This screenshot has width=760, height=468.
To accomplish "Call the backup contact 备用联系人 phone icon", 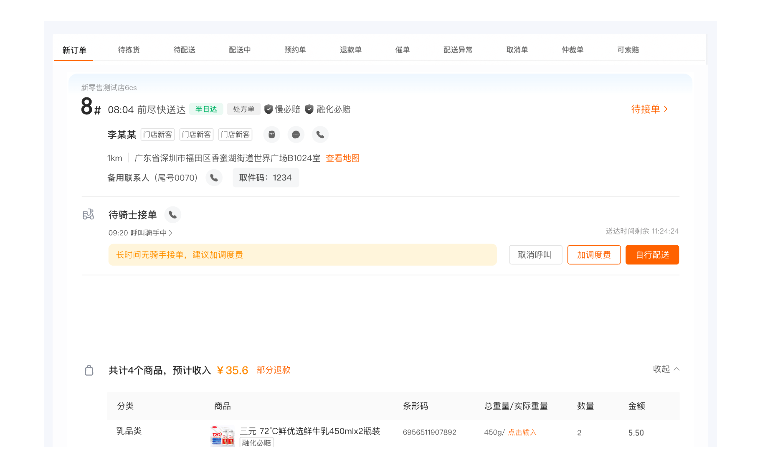I will pos(214,178).
